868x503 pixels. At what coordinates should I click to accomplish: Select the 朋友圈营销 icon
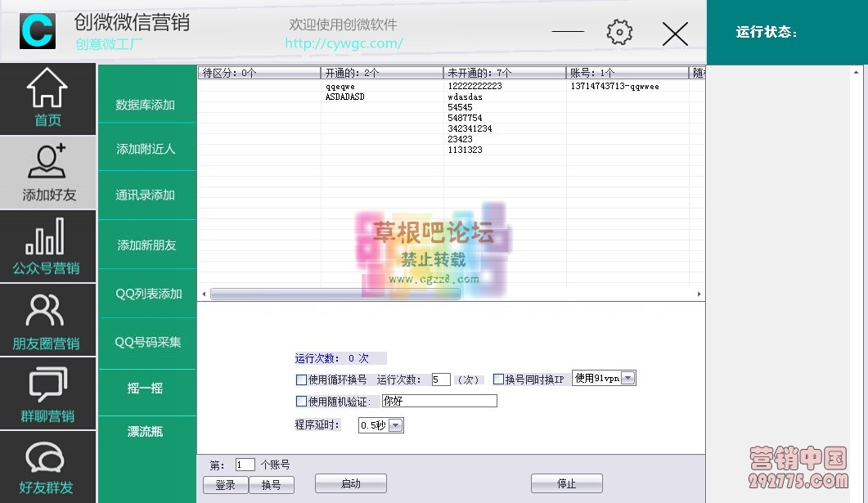click(47, 319)
